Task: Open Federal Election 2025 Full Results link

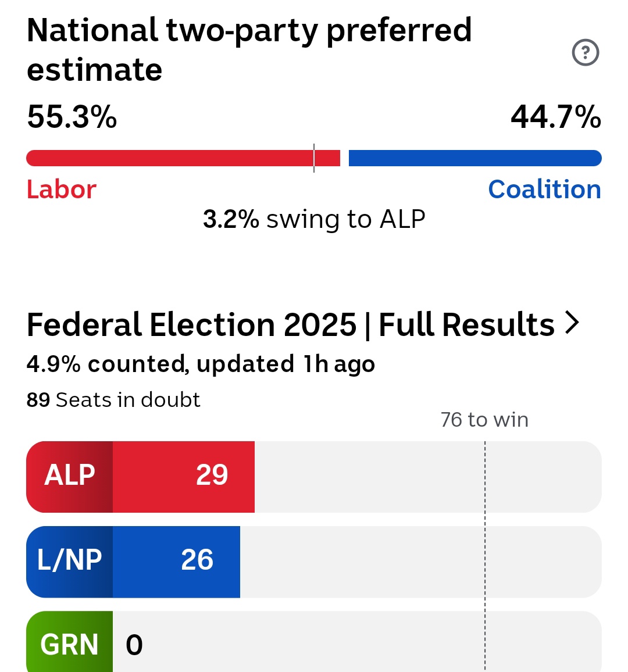Action: pos(303,324)
